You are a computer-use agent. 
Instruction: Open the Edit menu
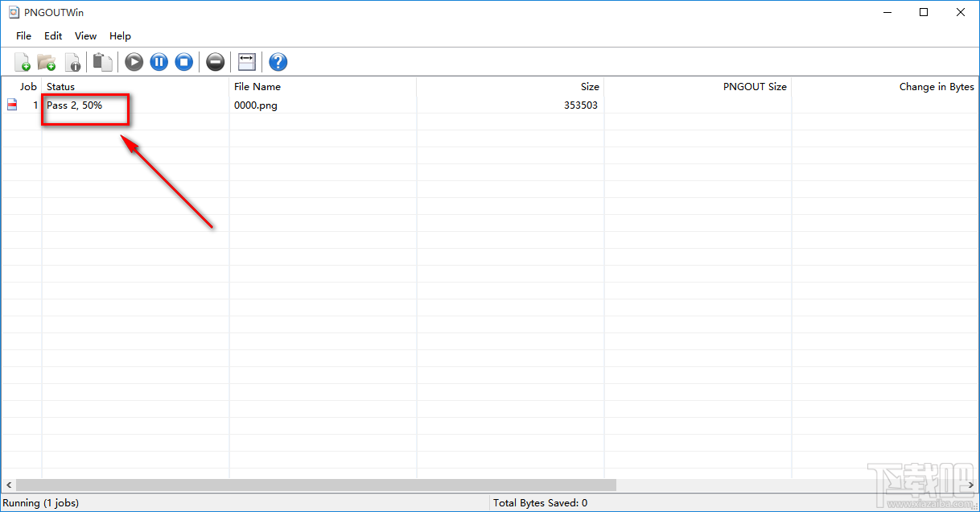pyautogui.click(x=53, y=36)
